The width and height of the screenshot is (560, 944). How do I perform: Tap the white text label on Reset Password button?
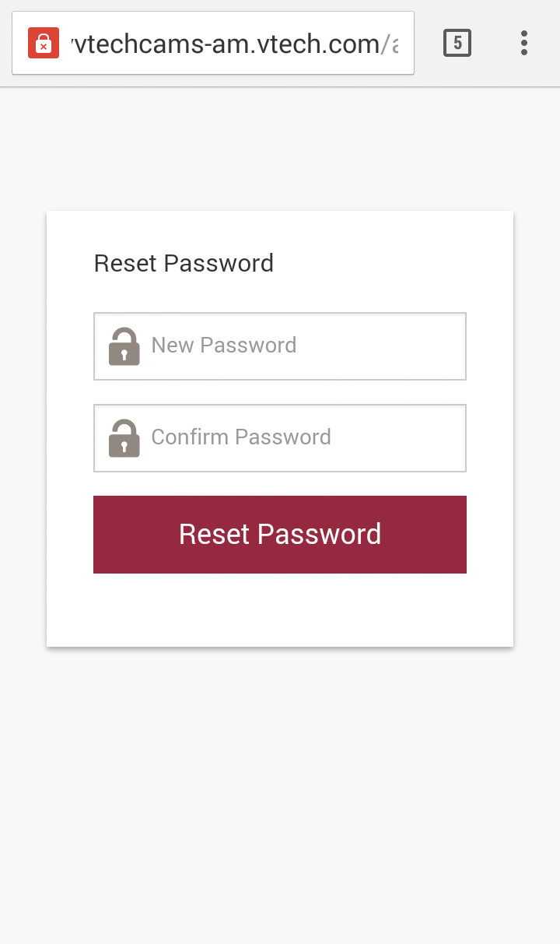pos(280,534)
